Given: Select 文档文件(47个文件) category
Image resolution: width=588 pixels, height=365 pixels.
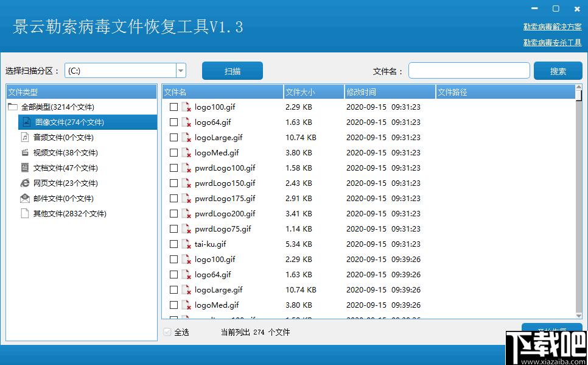Looking at the screenshot, I should click(x=66, y=168).
